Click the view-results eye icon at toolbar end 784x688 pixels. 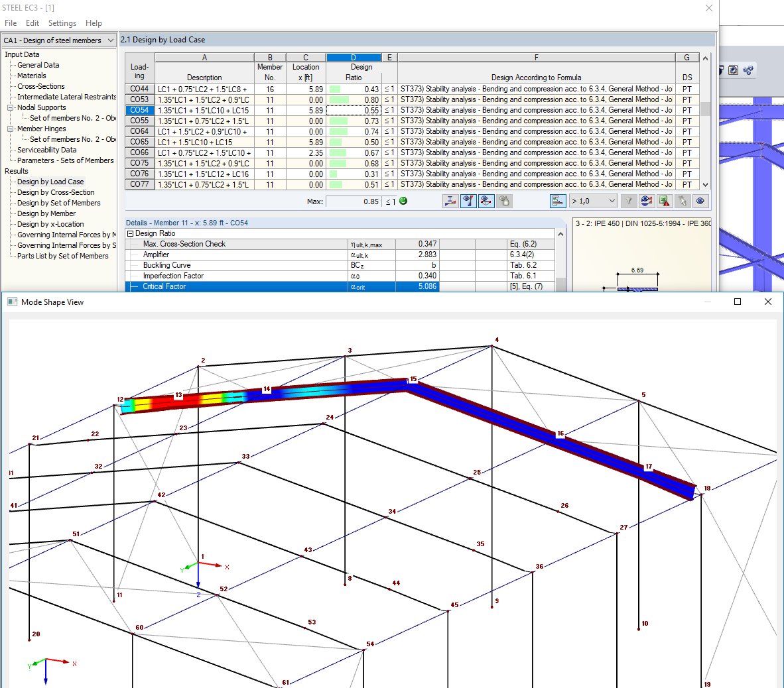[700, 200]
